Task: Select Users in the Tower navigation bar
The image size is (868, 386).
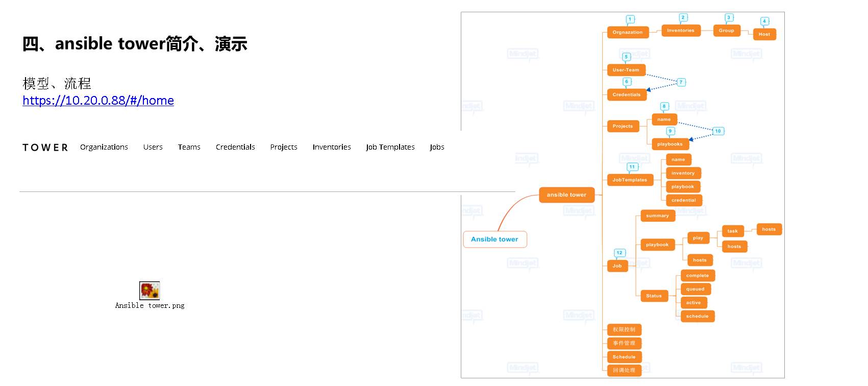Action: 153,147
